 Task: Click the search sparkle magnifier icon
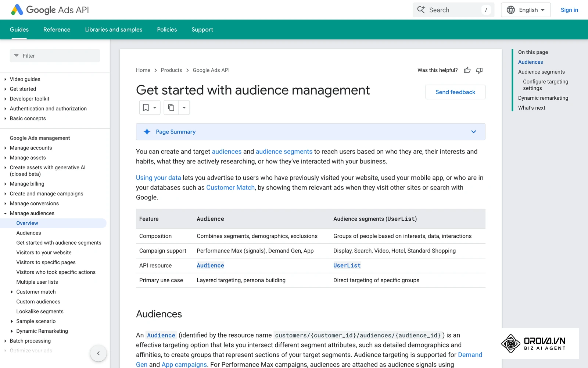click(421, 10)
